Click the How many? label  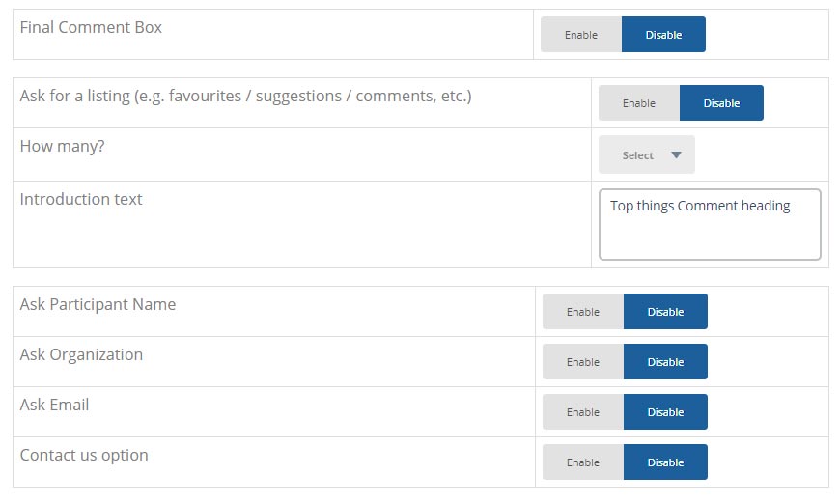(x=62, y=146)
